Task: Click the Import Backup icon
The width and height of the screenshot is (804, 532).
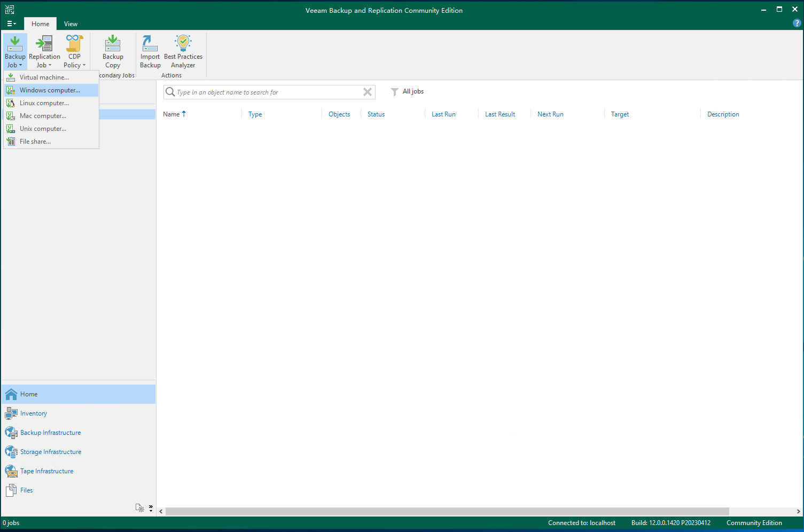Action: pos(150,52)
